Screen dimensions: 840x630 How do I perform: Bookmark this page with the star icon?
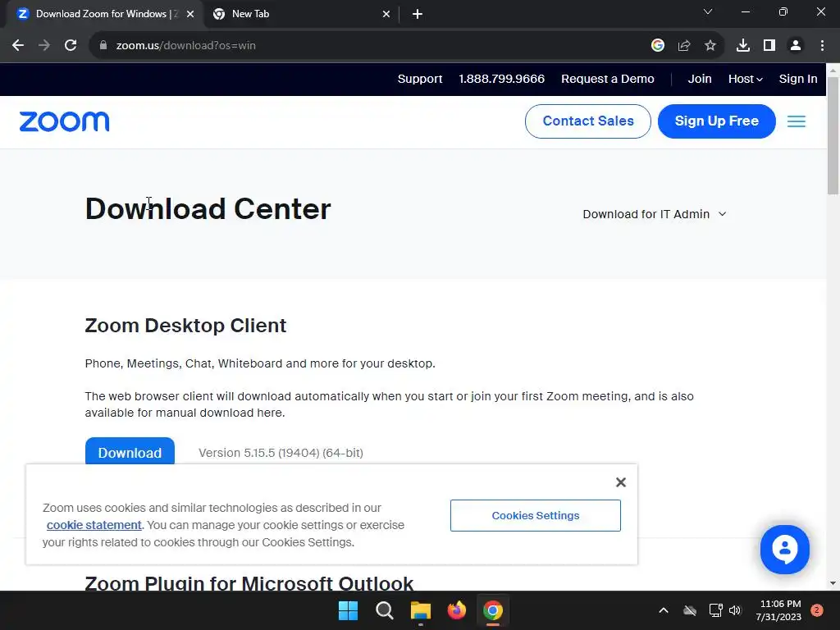pos(710,46)
